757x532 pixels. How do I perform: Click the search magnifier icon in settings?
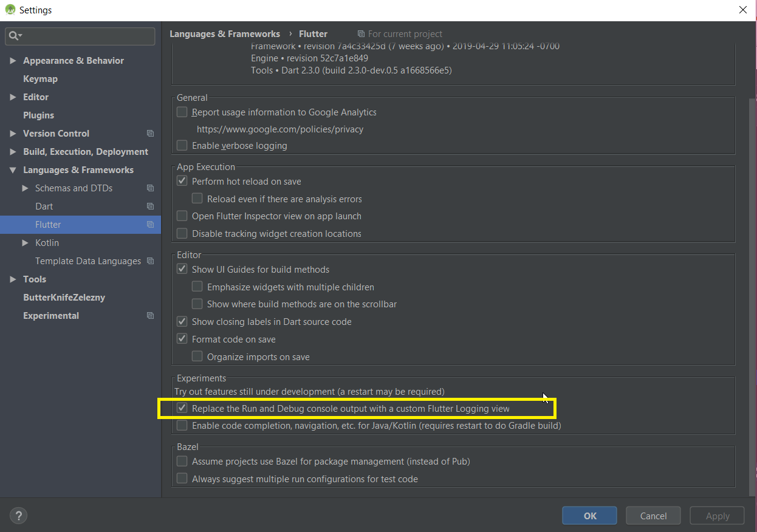point(13,36)
